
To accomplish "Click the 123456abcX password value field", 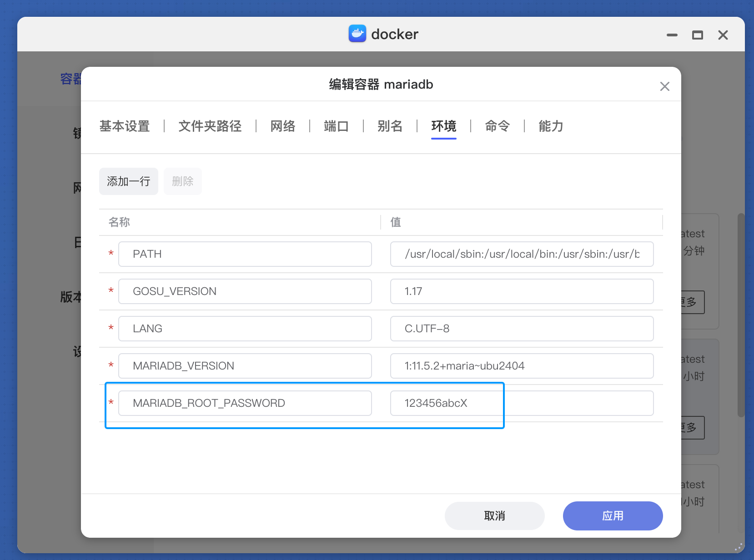I will pyautogui.click(x=522, y=403).
